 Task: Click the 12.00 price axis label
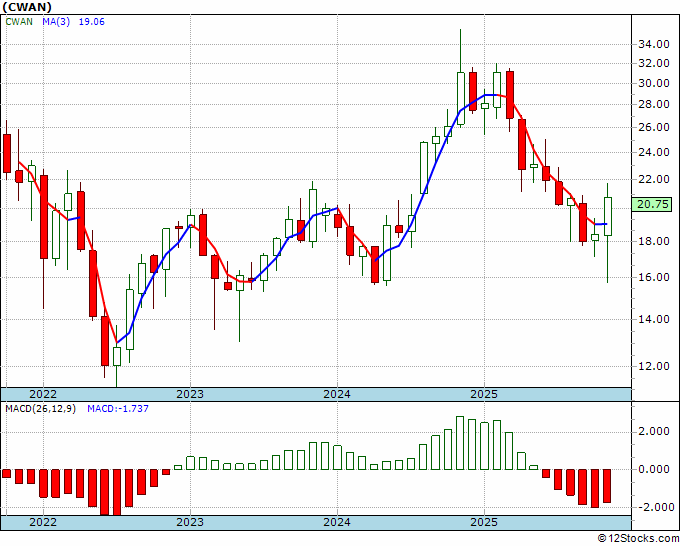pos(653,366)
